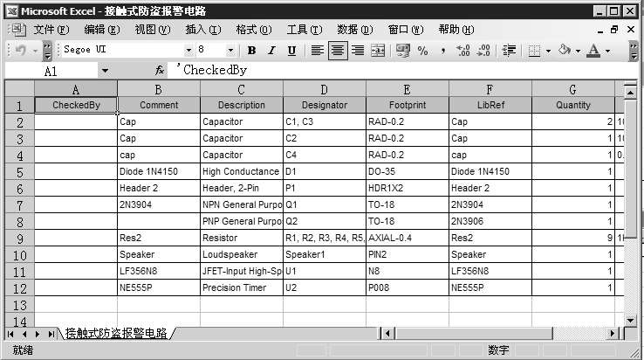Open the 窗口 menu
644x360 pixels.
coord(406,30)
